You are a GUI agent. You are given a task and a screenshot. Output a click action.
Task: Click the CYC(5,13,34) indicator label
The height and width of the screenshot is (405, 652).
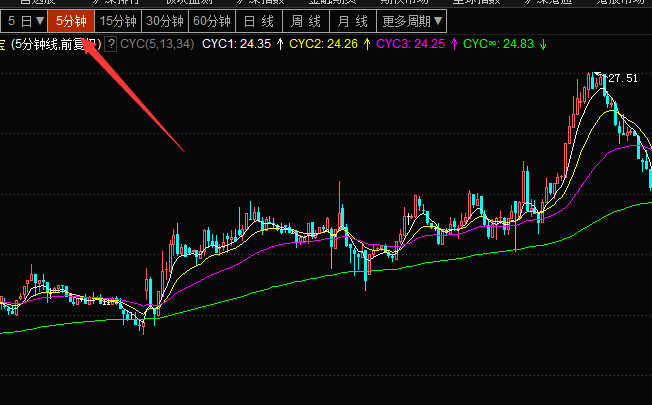coord(157,44)
